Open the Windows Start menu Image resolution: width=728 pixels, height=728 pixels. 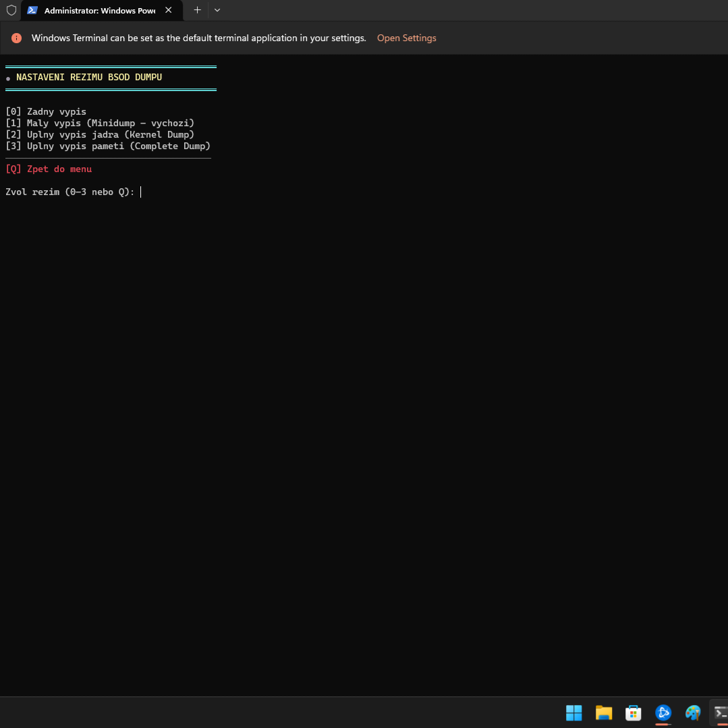tap(573, 712)
